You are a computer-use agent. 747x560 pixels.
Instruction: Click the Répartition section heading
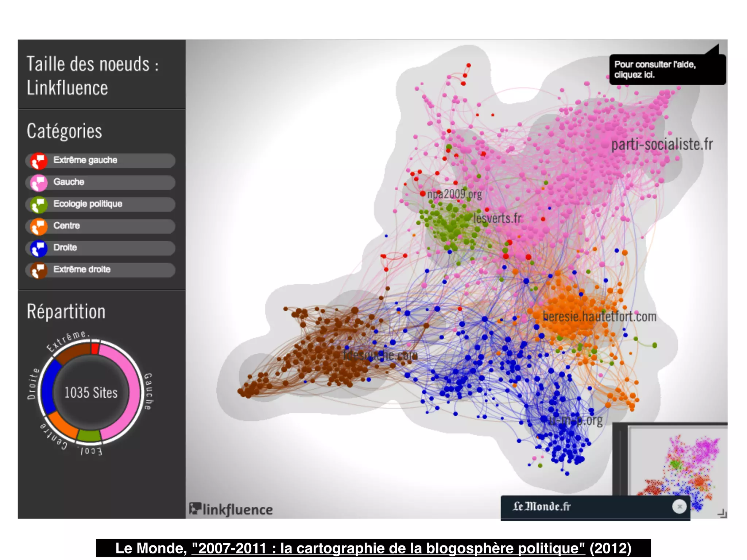click(x=66, y=312)
